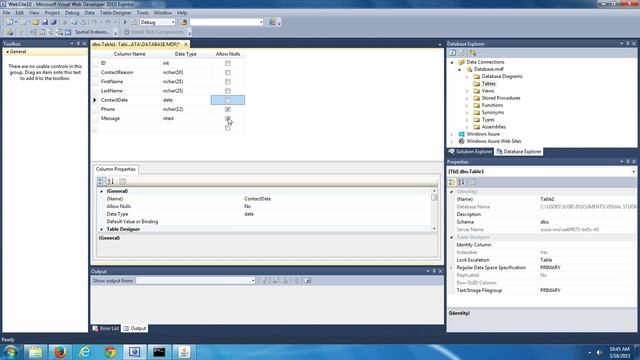Toggle Allow Nulls for the ID column

(x=228, y=63)
